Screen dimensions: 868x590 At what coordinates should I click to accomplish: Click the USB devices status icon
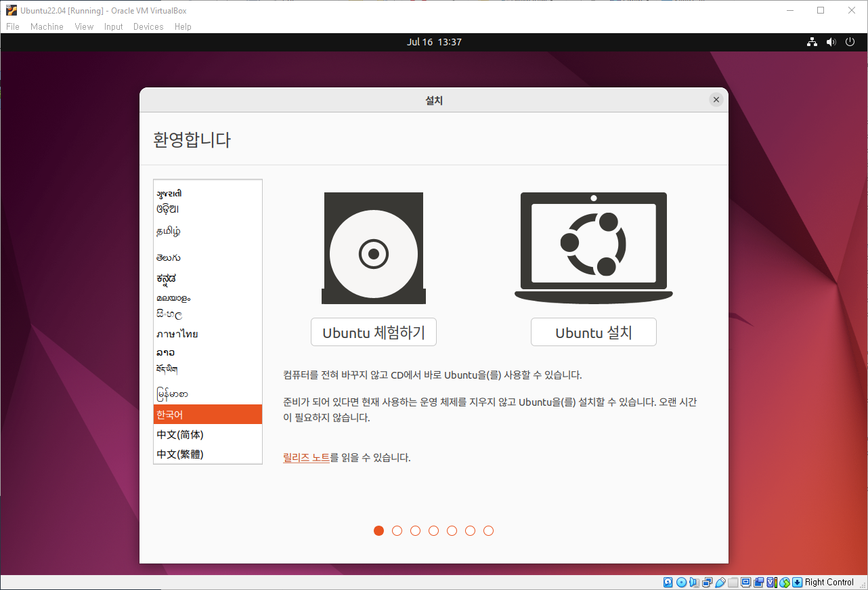point(720,582)
